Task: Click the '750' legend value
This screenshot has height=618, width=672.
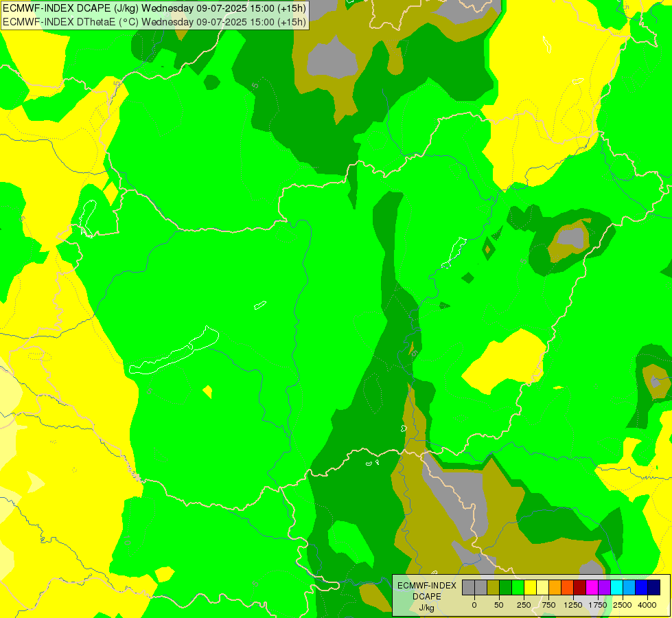Action: coord(548,605)
